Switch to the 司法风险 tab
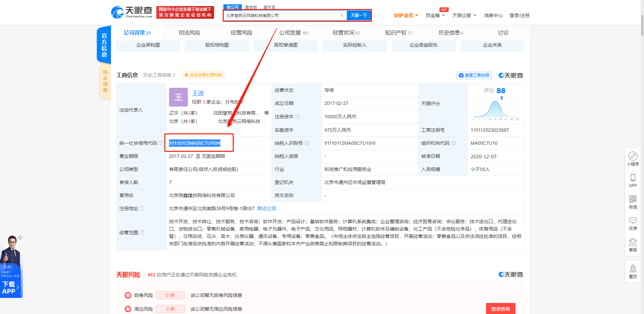This screenshot has width=644, height=314. pos(189,33)
